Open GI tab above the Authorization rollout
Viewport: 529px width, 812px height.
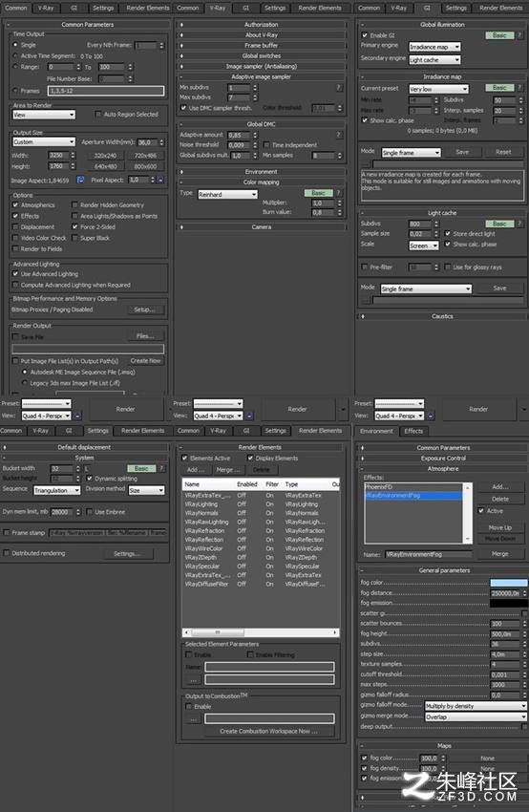coord(245,8)
